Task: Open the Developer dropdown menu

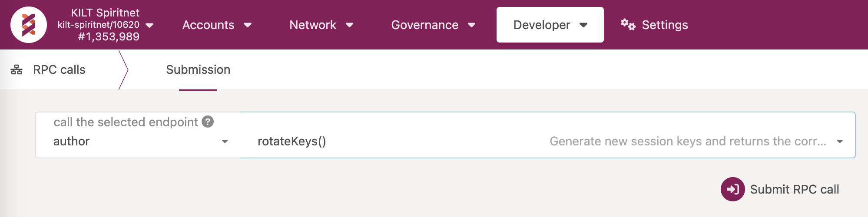Action: [550, 25]
